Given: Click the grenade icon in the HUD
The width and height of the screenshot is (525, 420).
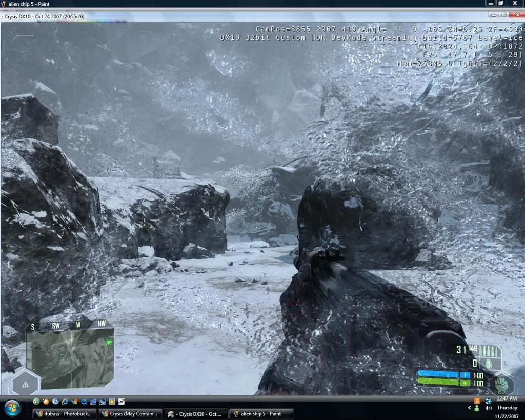Looking at the screenshot, I should (x=488, y=364).
